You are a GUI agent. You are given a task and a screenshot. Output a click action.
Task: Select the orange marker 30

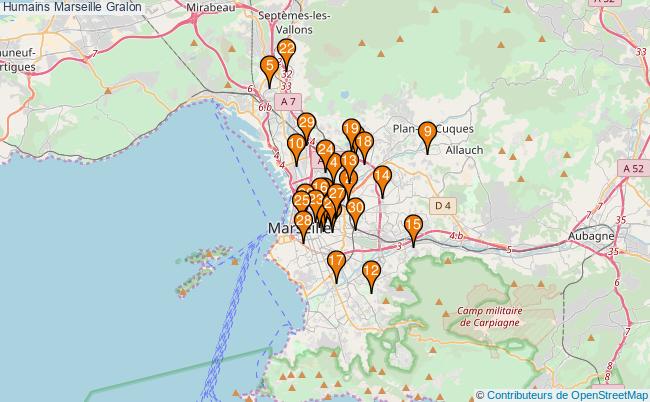[355, 210]
